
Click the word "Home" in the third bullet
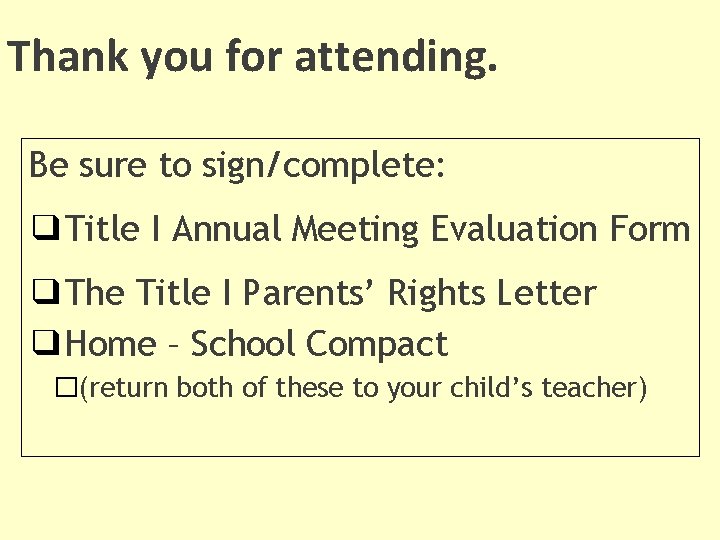click(110, 344)
